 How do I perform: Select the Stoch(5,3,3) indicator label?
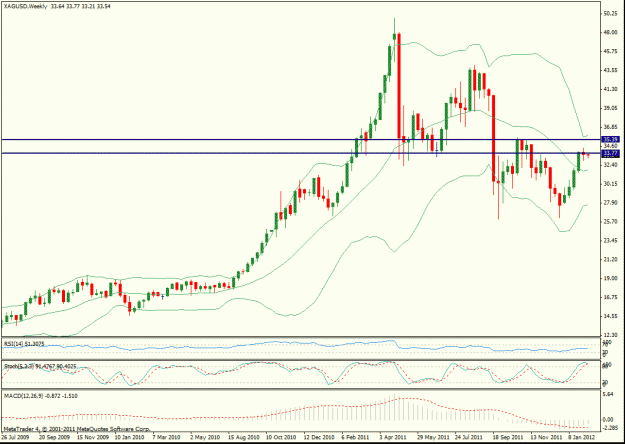click(x=40, y=366)
